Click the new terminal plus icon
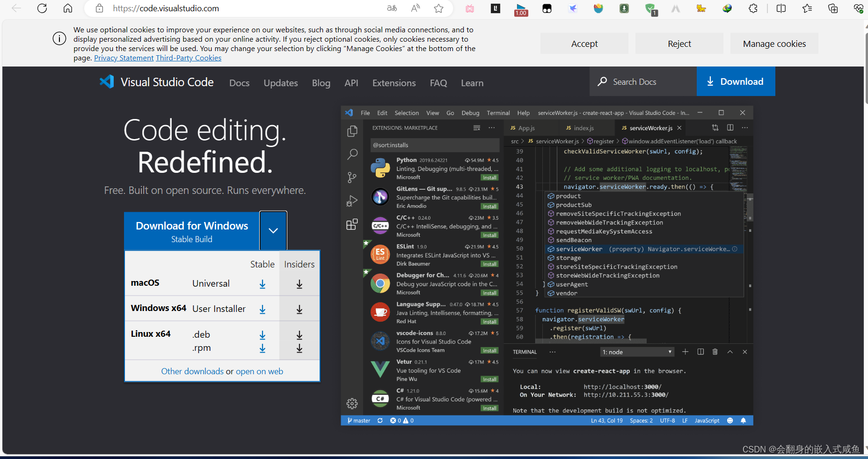868x459 pixels. (685, 352)
